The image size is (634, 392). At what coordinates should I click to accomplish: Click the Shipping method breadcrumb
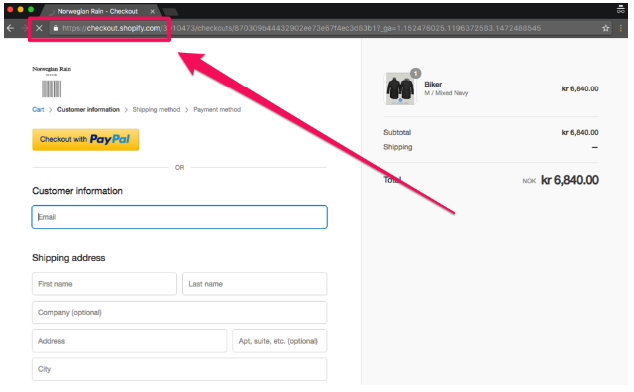(156, 110)
